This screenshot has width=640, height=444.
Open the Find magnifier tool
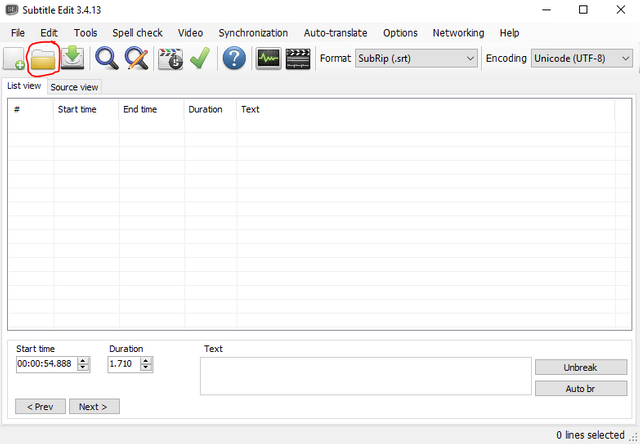click(107, 58)
